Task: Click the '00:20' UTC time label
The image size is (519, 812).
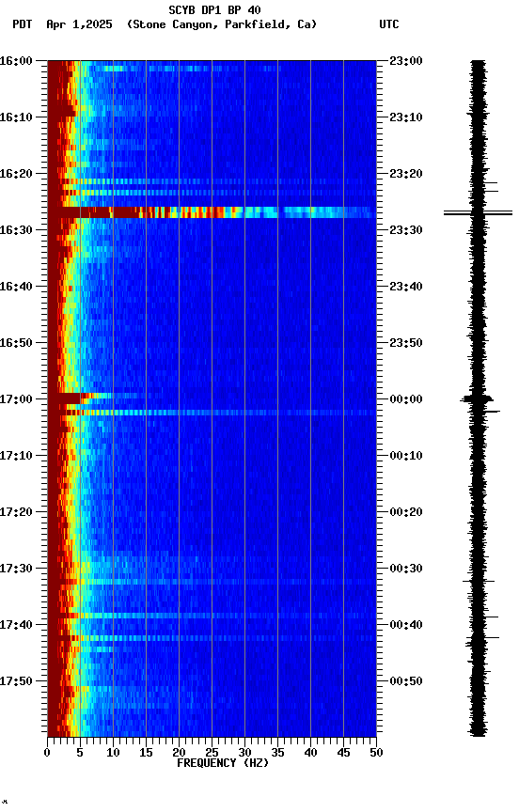Action: pyautogui.click(x=406, y=512)
